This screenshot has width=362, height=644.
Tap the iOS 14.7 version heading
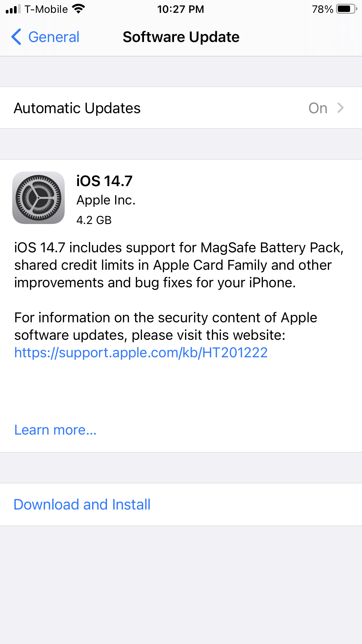tap(104, 181)
